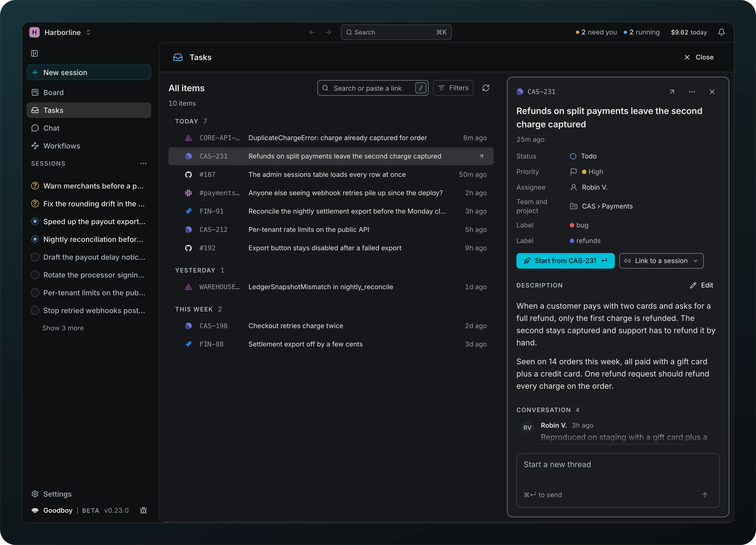Viewport: 756px width, 545px height.
Task: Click the Linear icon on the CAS-198 row
Action: 188,326
